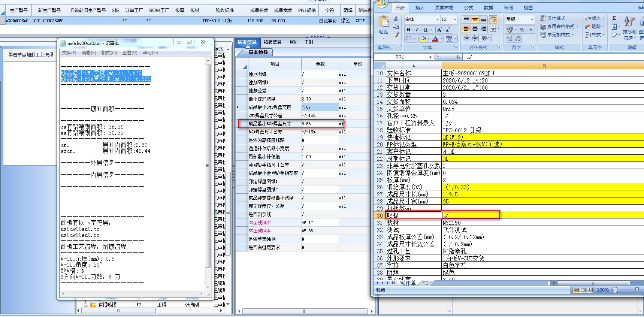
Task: Insert function using fx button
Action: click(x=458, y=57)
